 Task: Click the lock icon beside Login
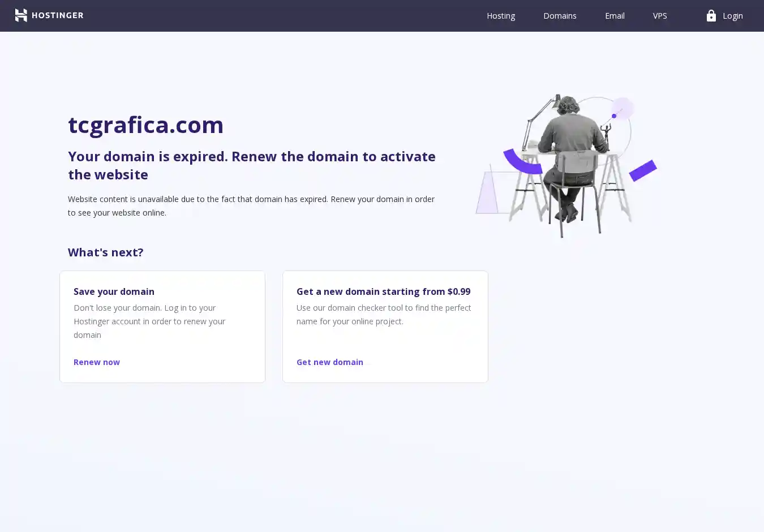711,15
